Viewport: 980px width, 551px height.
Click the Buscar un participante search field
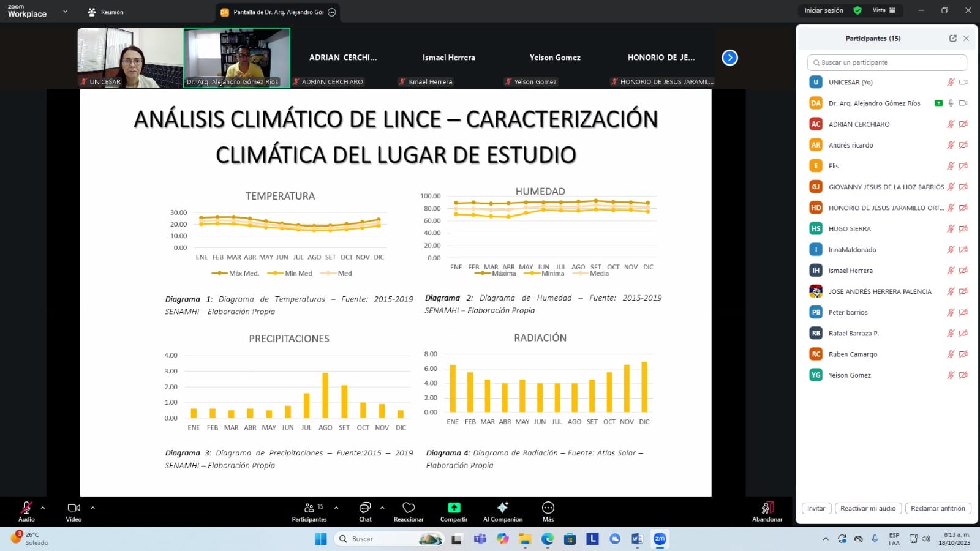[887, 62]
